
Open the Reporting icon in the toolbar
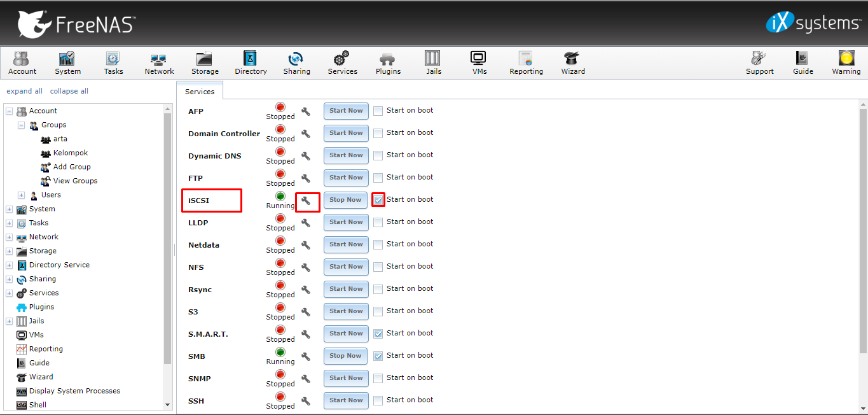(525, 62)
